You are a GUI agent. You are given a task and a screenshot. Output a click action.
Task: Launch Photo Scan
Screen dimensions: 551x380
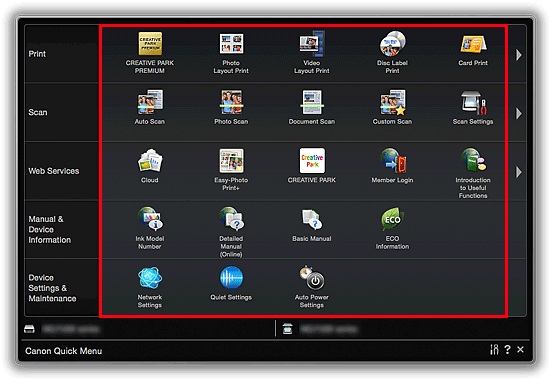pyautogui.click(x=231, y=107)
